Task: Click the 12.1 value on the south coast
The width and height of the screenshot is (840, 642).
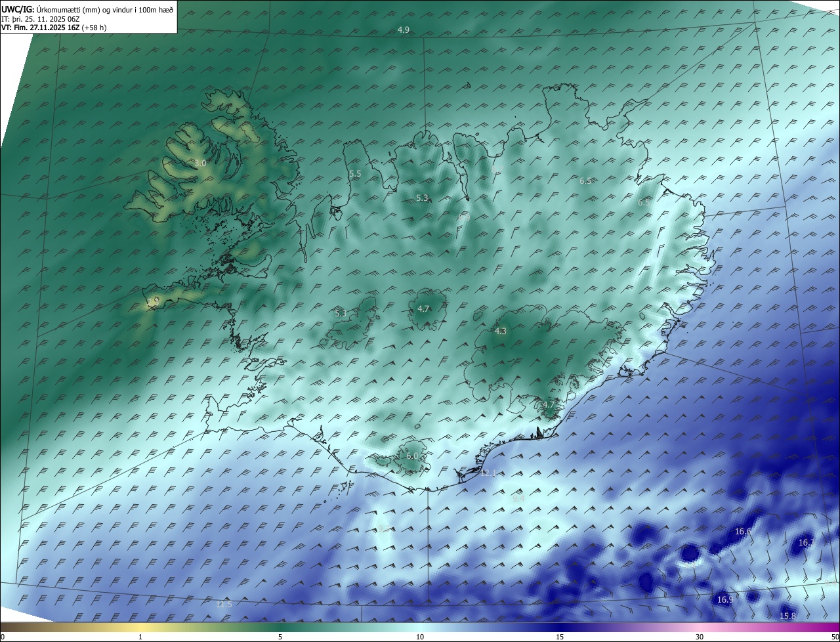Action: coord(488,473)
